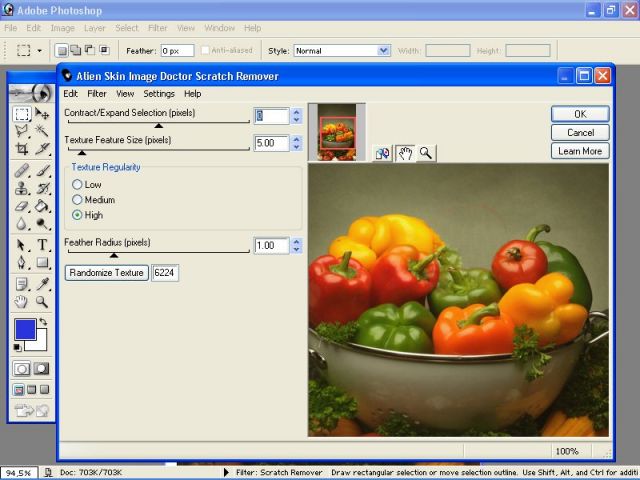Select the Rectangular Marquee tool
This screenshot has width=640, height=480.
pos(21,114)
